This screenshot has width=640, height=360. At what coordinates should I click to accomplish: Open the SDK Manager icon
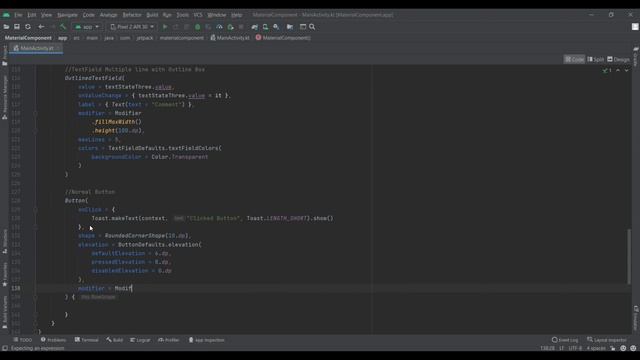pos(276,27)
